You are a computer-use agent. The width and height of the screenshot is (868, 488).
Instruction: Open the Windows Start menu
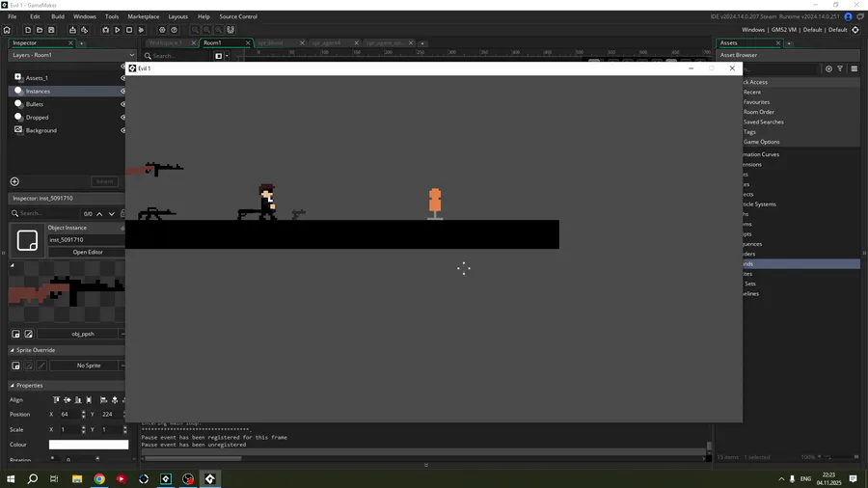(11, 479)
